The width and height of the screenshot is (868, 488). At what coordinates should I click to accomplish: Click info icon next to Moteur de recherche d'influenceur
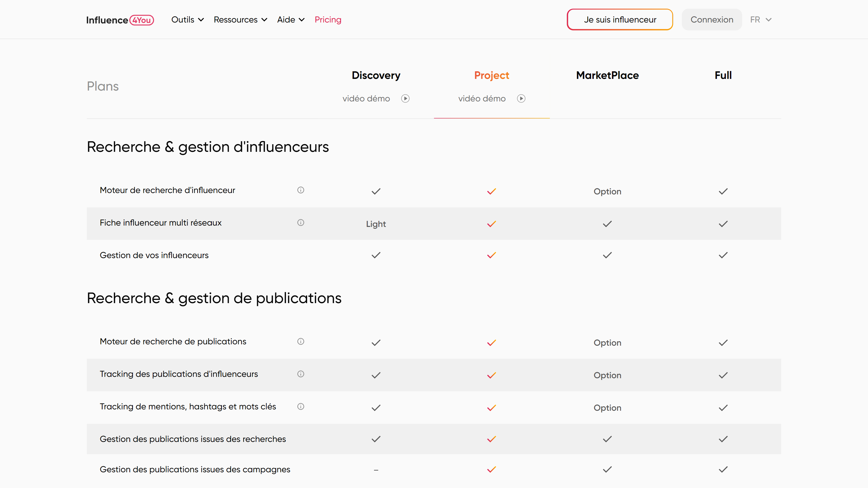[x=301, y=190]
